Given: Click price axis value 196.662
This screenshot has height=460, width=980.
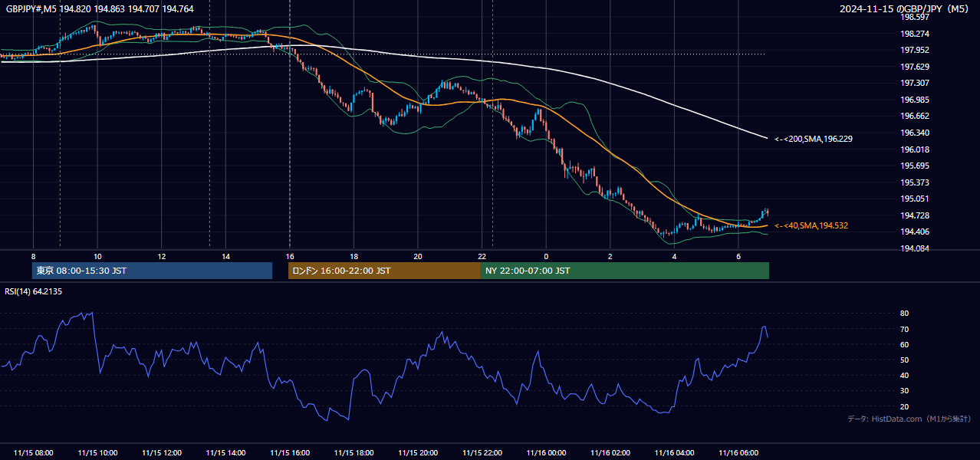Looking at the screenshot, I should point(915,117).
